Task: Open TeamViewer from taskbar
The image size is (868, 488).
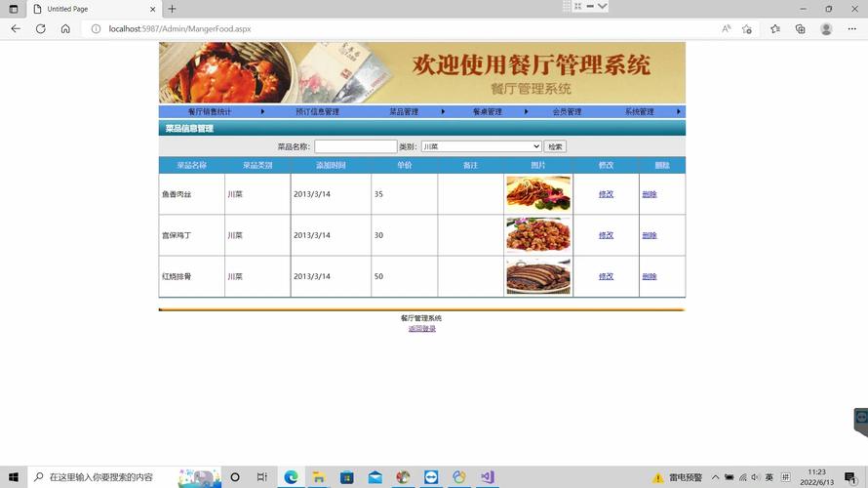Action: (x=431, y=477)
